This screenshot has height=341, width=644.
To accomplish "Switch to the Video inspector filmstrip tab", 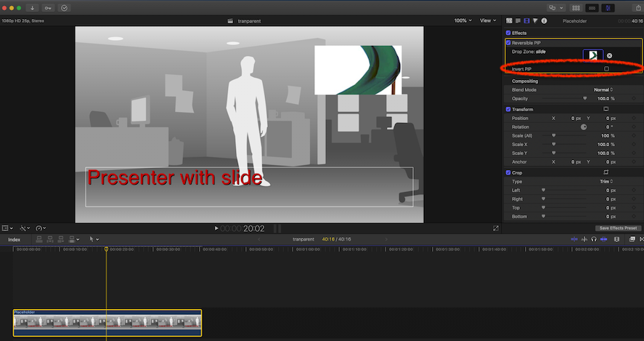I will [x=526, y=20].
